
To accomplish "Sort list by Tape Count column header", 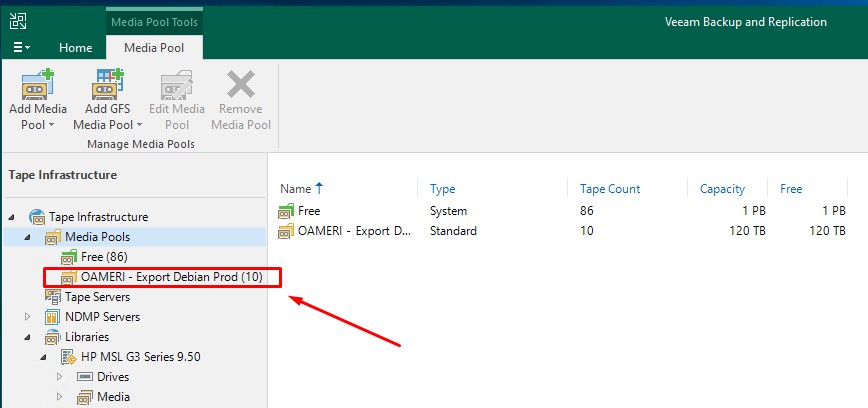I will tap(610, 188).
